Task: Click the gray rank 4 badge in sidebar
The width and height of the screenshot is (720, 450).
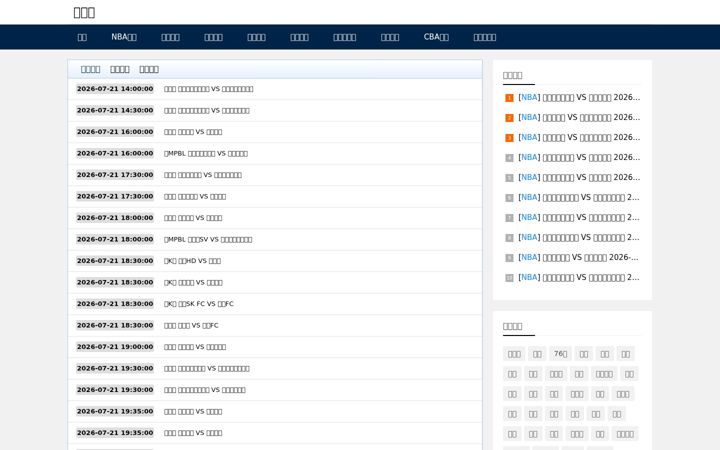Action: 509,158
